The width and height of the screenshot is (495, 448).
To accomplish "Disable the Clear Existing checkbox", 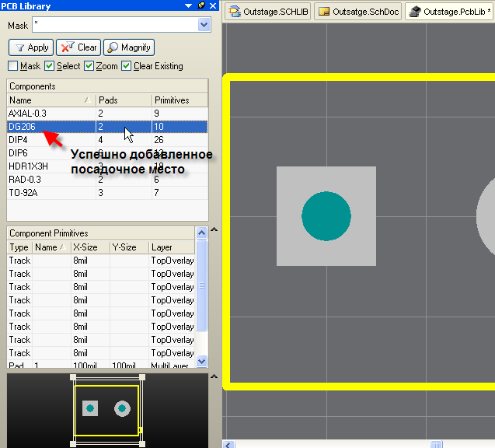I will tap(127, 66).
